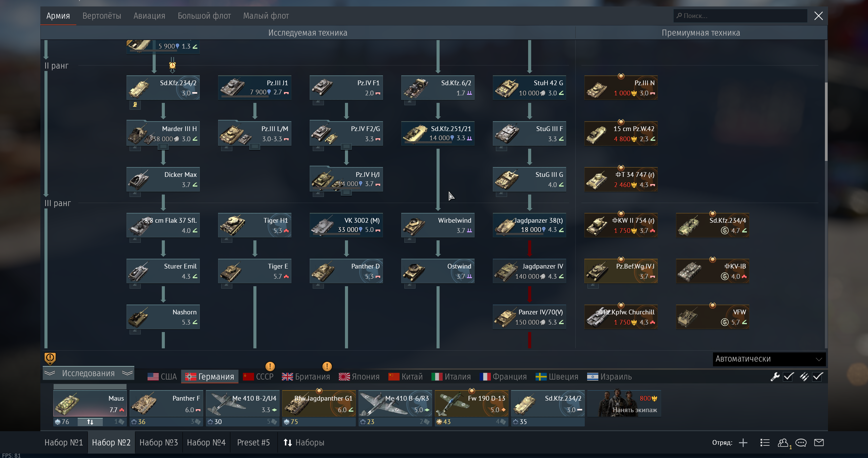Click the Поиск search field

pyautogui.click(x=740, y=16)
